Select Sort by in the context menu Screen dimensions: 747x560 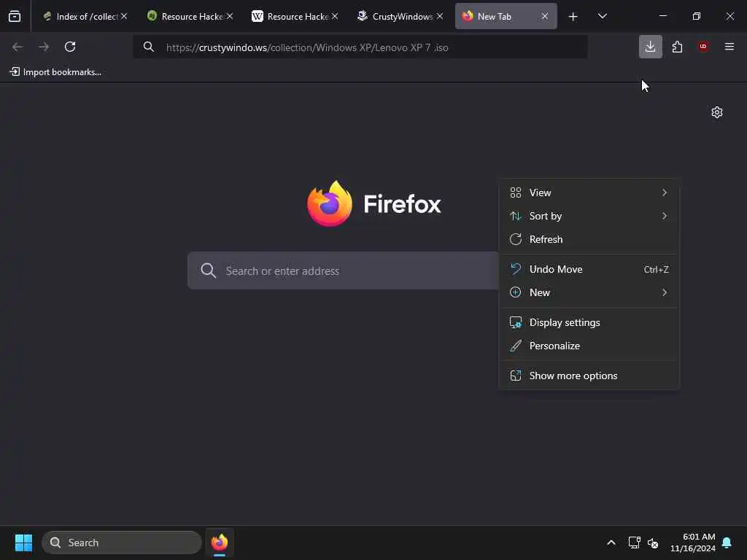tap(589, 216)
